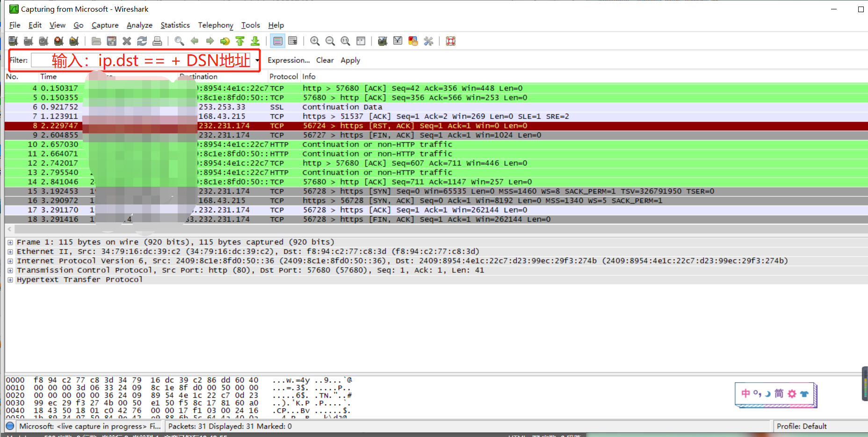Click the Expression... filter button
This screenshot has height=437, width=868.
(289, 60)
